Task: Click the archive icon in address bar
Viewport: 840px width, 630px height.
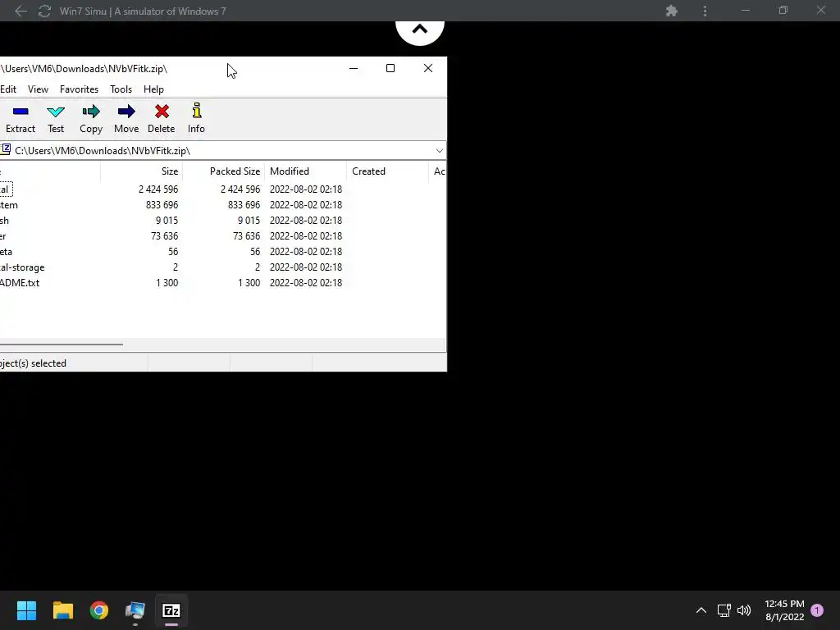Action: tap(6, 149)
